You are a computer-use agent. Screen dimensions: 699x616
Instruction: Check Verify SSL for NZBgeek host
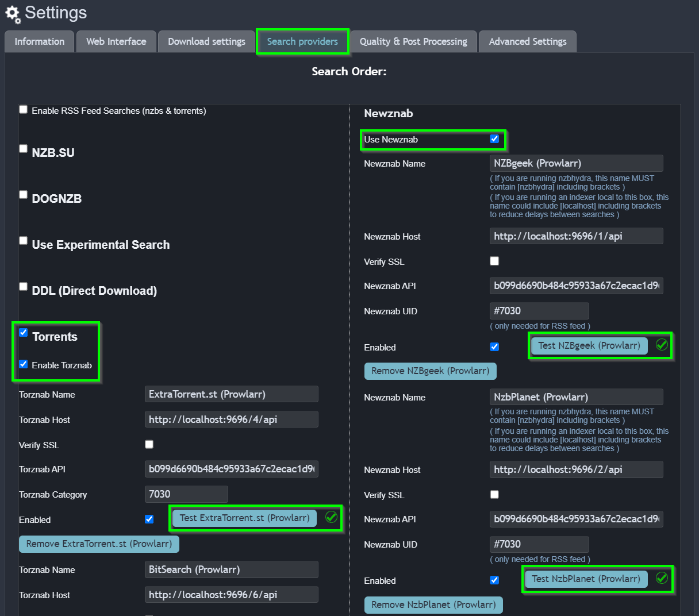[x=494, y=261]
